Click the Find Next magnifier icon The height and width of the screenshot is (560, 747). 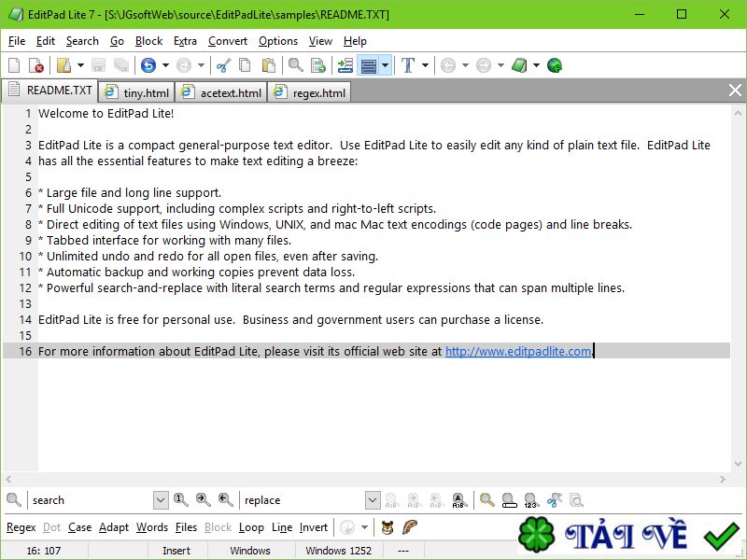click(204, 500)
